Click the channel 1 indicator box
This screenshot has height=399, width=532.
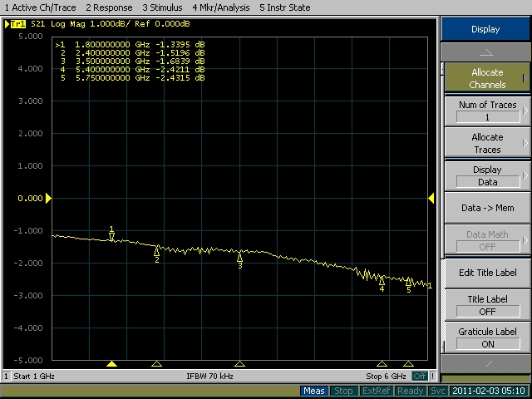[6, 376]
